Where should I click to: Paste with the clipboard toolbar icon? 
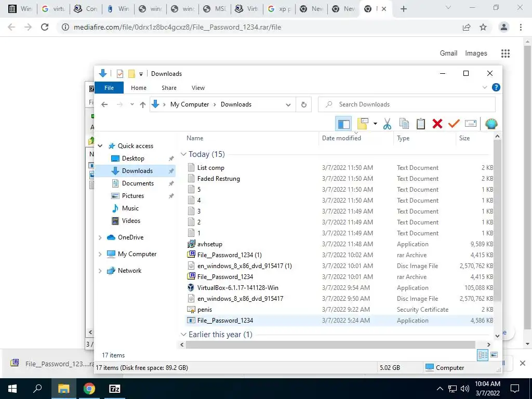pos(421,124)
